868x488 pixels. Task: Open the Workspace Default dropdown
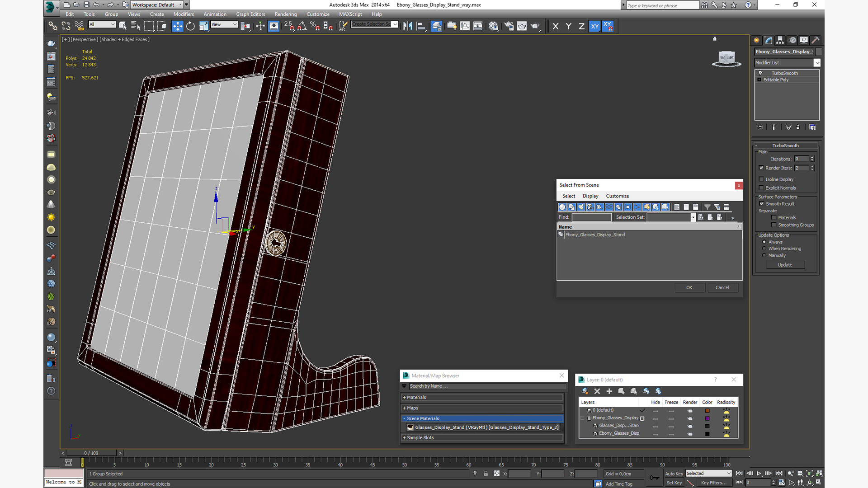[x=157, y=5]
